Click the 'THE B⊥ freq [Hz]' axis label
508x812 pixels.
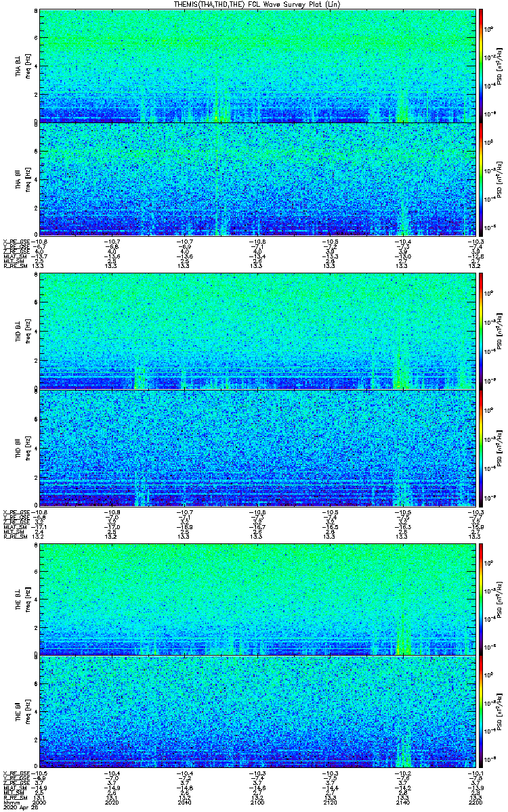[23, 599]
